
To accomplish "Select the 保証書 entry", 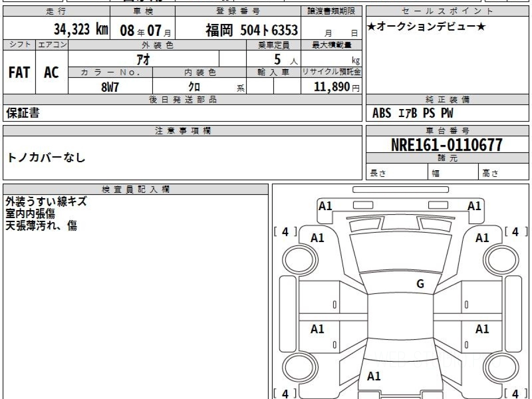I will (23, 113).
